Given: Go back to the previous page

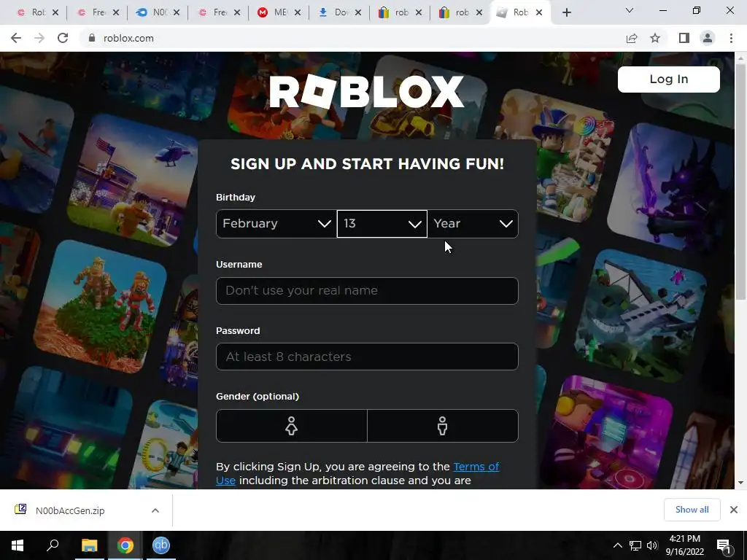Looking at the screenshot, I should (x=16, y=38).
